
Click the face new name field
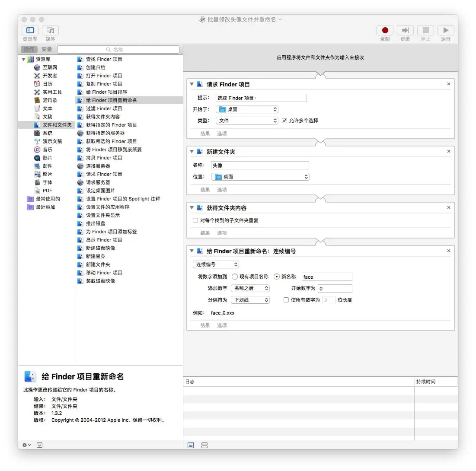(x=327, y=277)
